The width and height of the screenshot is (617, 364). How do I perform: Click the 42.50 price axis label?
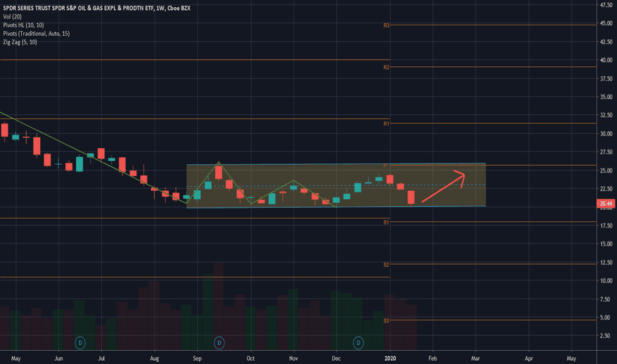[606, 42]
